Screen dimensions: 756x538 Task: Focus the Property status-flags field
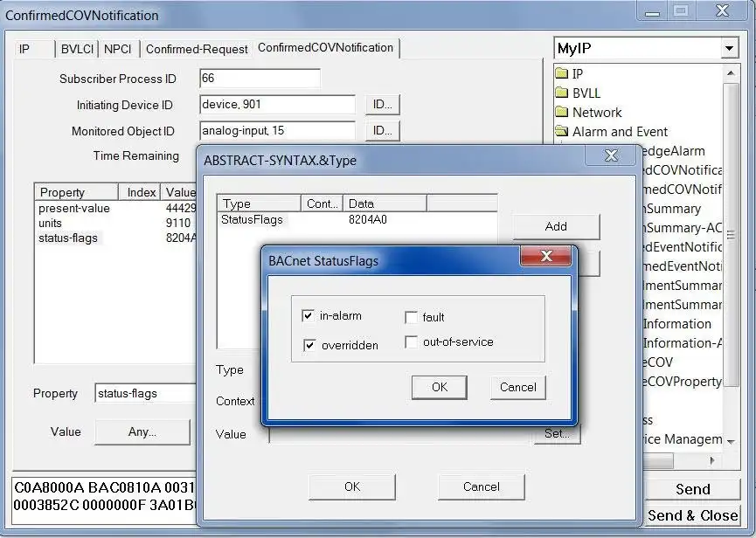point(146,393)
